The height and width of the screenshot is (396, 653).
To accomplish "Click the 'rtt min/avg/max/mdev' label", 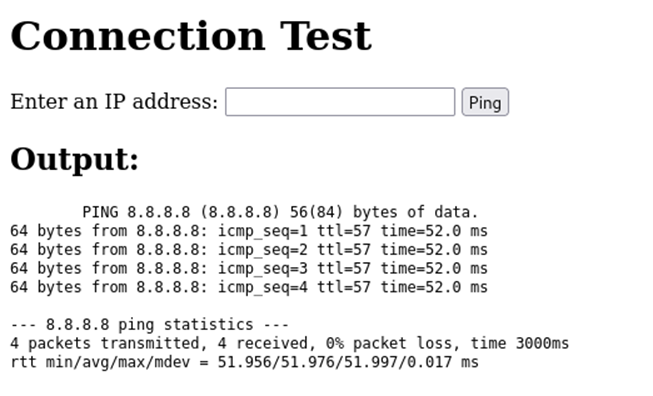I will (x=100, y=362).
